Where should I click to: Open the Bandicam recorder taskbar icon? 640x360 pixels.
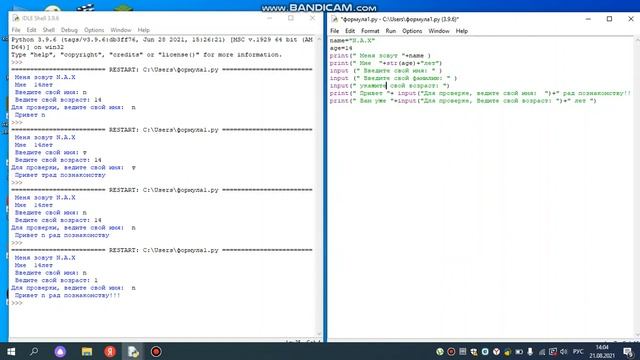[156, 351]
